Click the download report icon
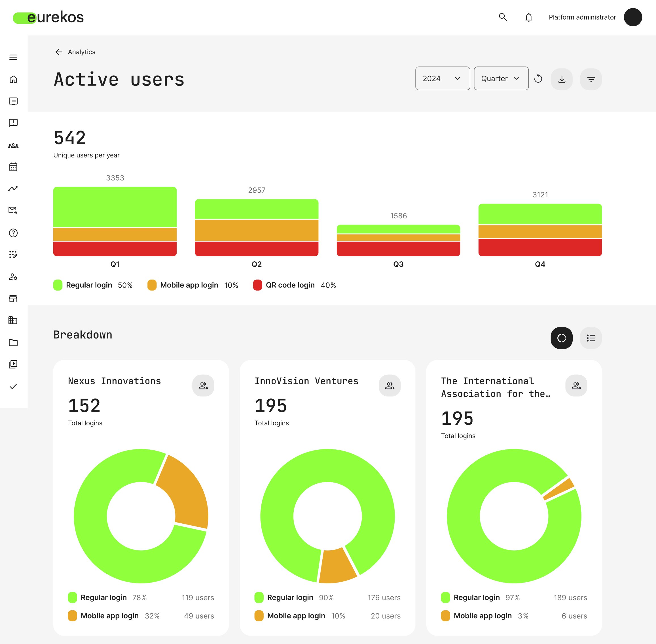 coord(562,79)
